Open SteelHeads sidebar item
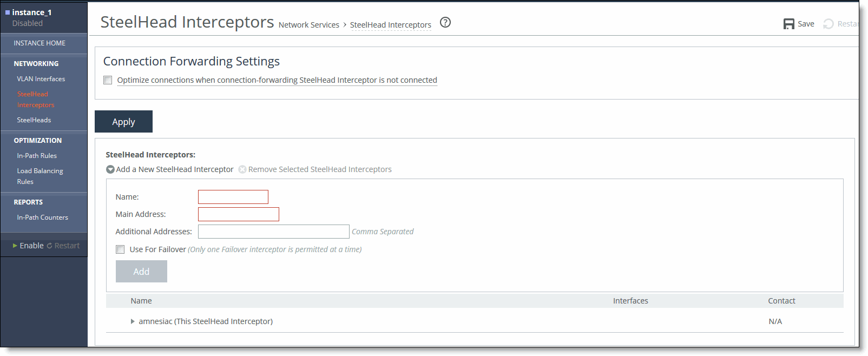The height and width of the screenshot is (356, 868). tap(34, 120)
